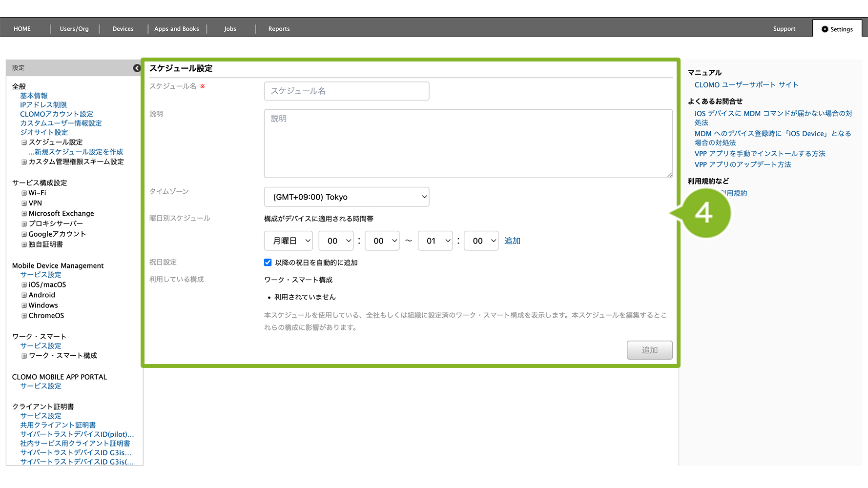Expand the Android tree node

(24, 295)
